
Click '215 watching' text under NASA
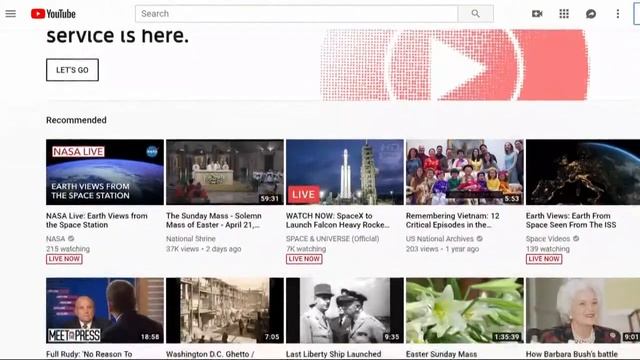[68, 249]
